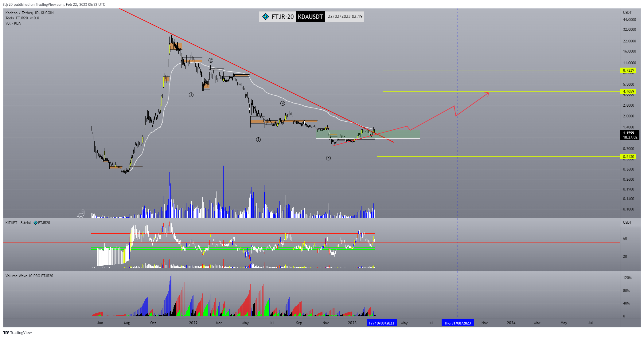Select the KDAUSDT symbol label

tap(310, 17)
